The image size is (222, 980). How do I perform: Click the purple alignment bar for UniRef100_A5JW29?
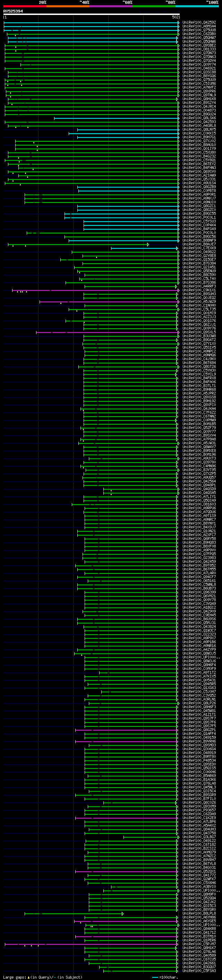pos(109,302)
